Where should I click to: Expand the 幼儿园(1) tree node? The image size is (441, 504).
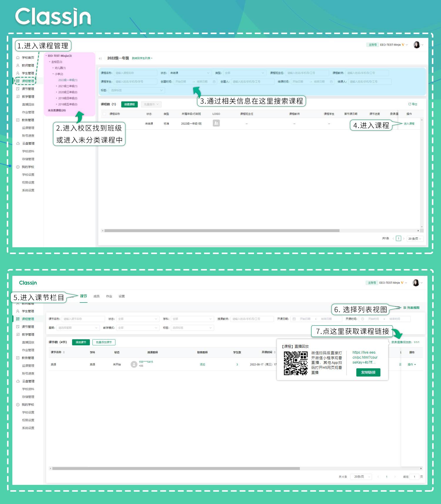pyautogui.click(x=53, y=68)
